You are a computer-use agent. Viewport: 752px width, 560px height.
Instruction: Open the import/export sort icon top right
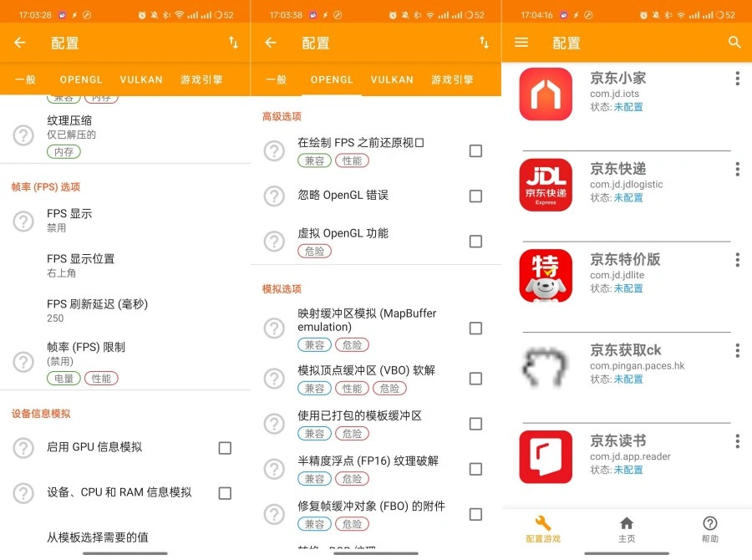233,43
